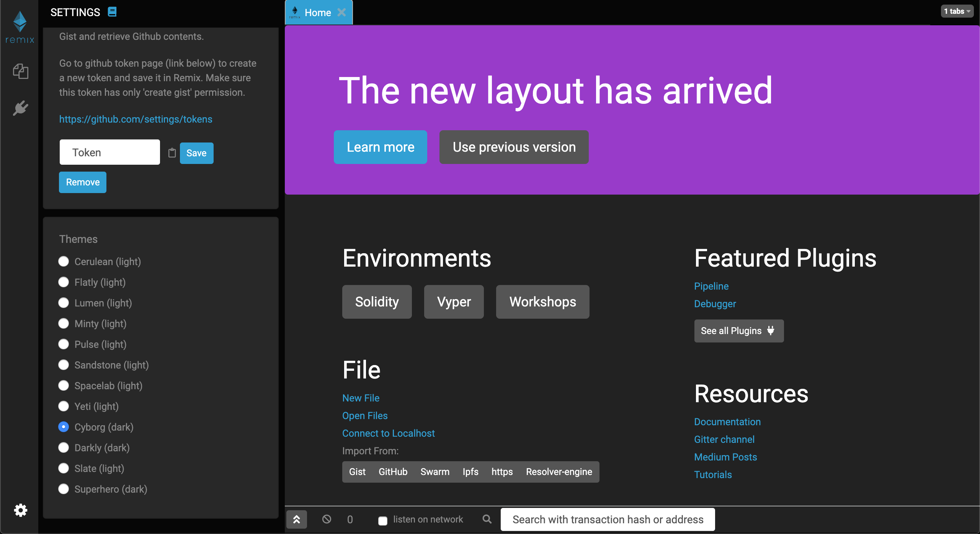The width and height of the screenshot is (980, 534).
Task: Open Settings via the gear icon
Action: [21, 510]
